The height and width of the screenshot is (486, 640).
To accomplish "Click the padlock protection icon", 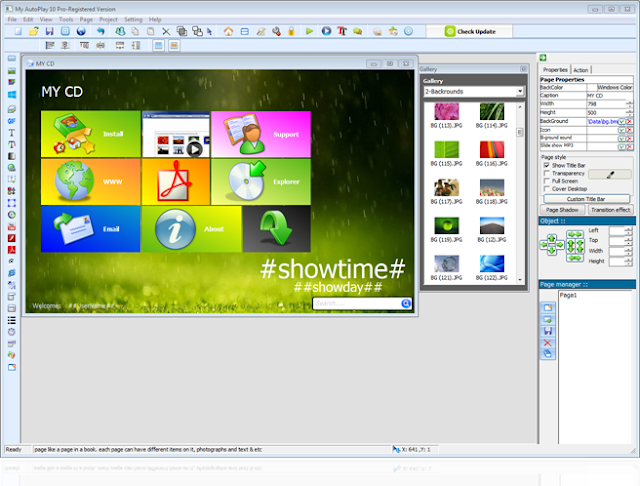I will click(291, 31).
